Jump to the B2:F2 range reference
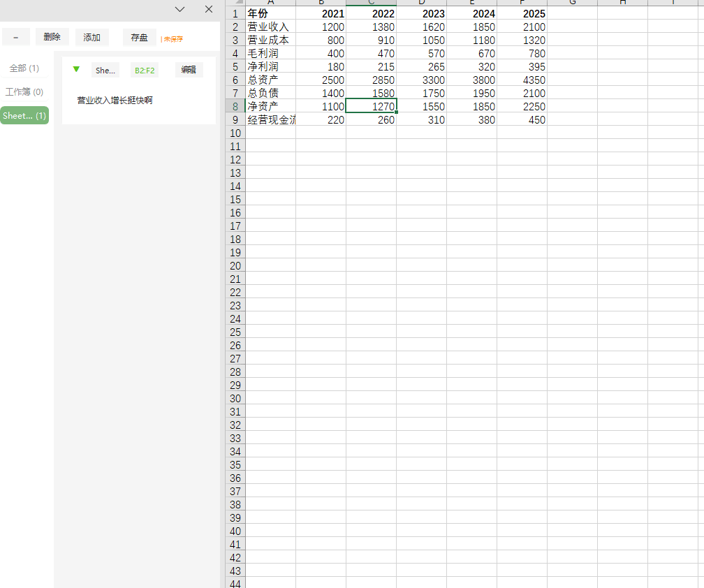This screenshot has height=588, width=704. (x=145, y=70)
